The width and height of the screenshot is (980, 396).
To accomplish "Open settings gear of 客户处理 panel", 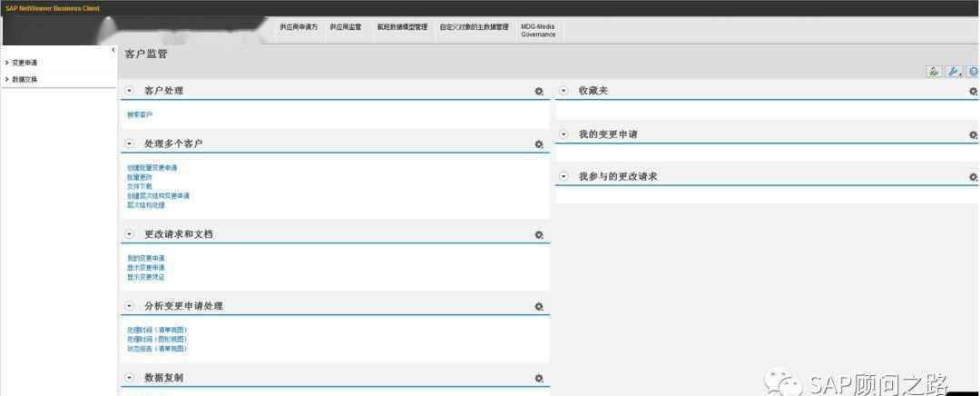I will pyautogui.click(x=539, y=92).
